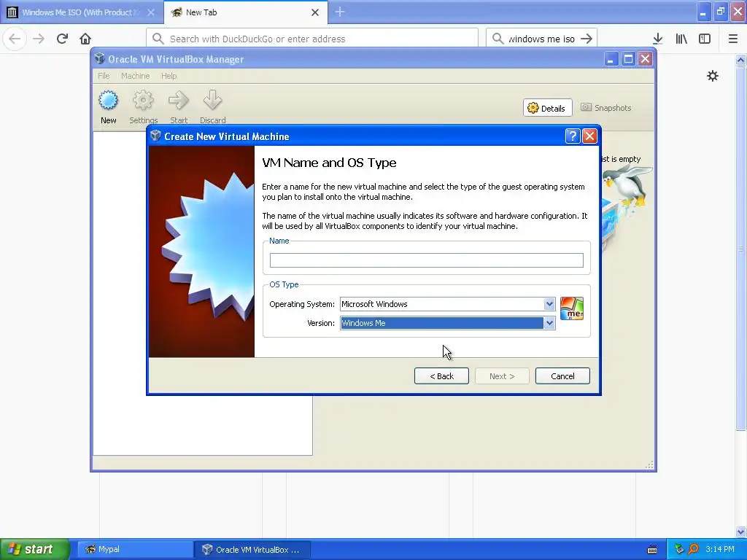The width and height of the screenshot is (747, 560).
Task: Click browser scrollbar down arrow
Action: [740, 532]
